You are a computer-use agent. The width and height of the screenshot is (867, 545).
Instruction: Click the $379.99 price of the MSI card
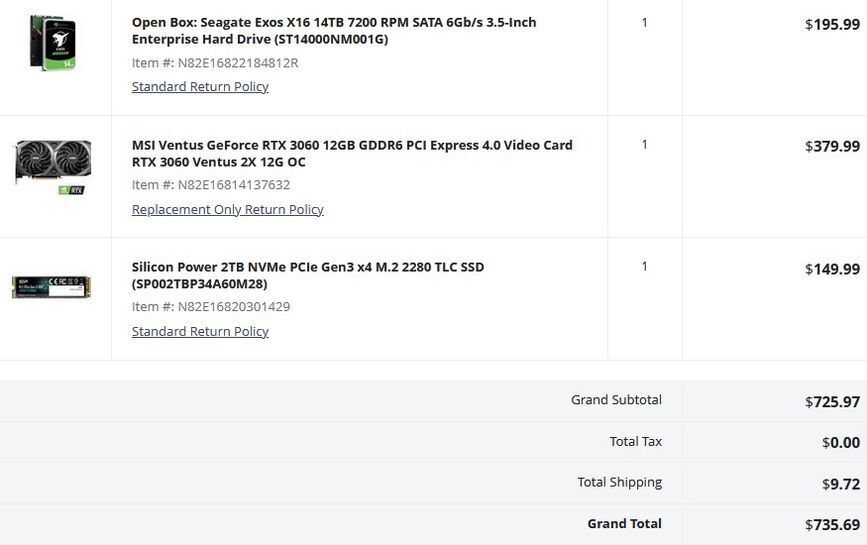[x=832, y=146]
